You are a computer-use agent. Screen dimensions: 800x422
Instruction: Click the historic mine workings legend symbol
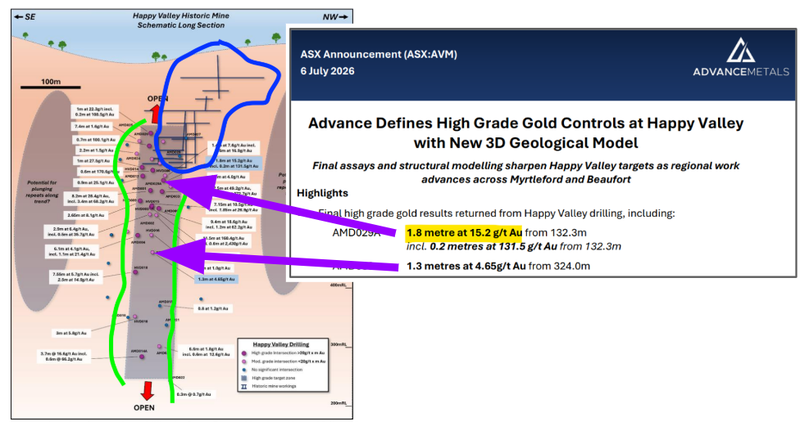[244, 386]
